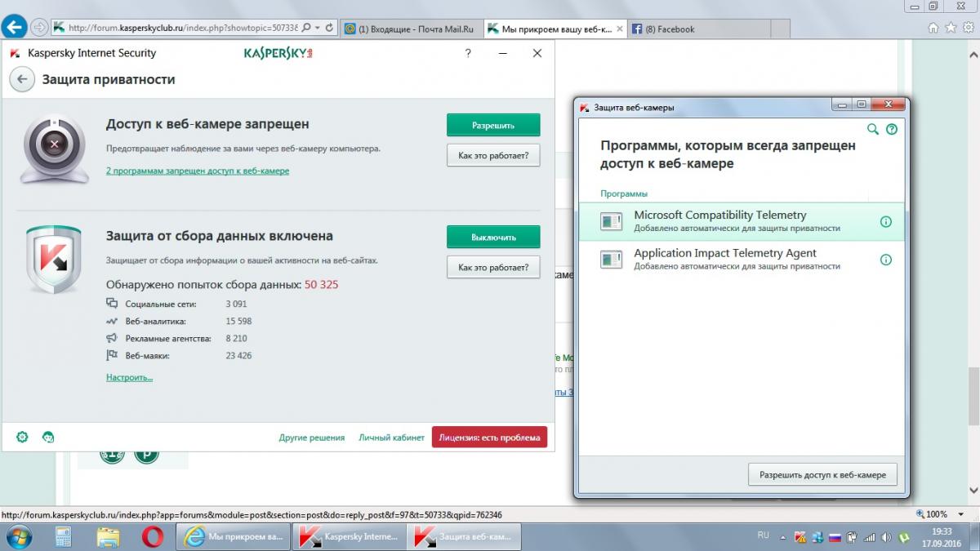Click Как это работает under webcam section
Image resolution: width=980 pixels, height=551 pixels.
click(x=493, y=155)
